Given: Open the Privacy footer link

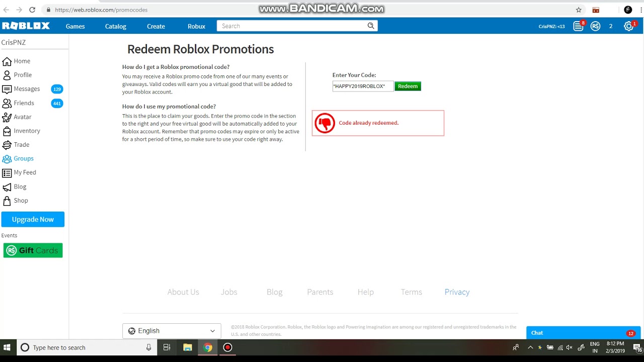Looking at the screenshot, I should 457,292.
